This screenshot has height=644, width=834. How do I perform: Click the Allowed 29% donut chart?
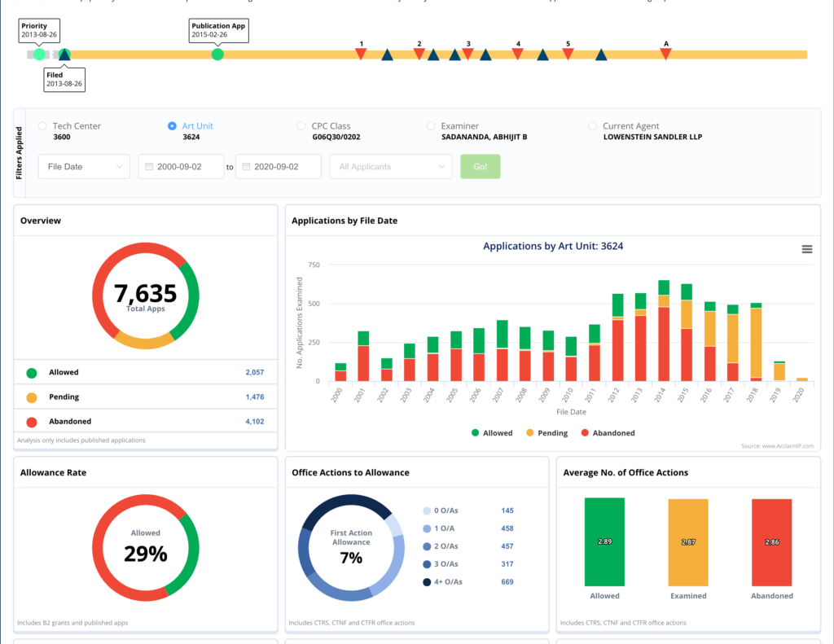click(x=145, y=548)
